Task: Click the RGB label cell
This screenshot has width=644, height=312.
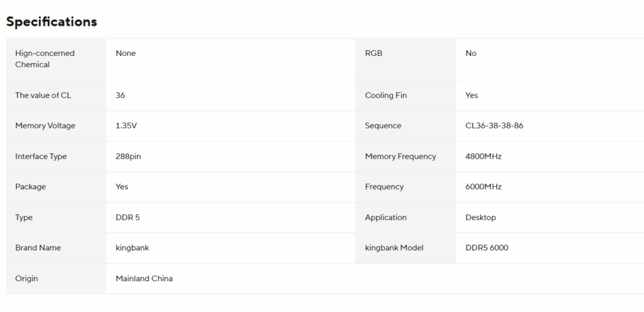Action: [x=374, y=53]
